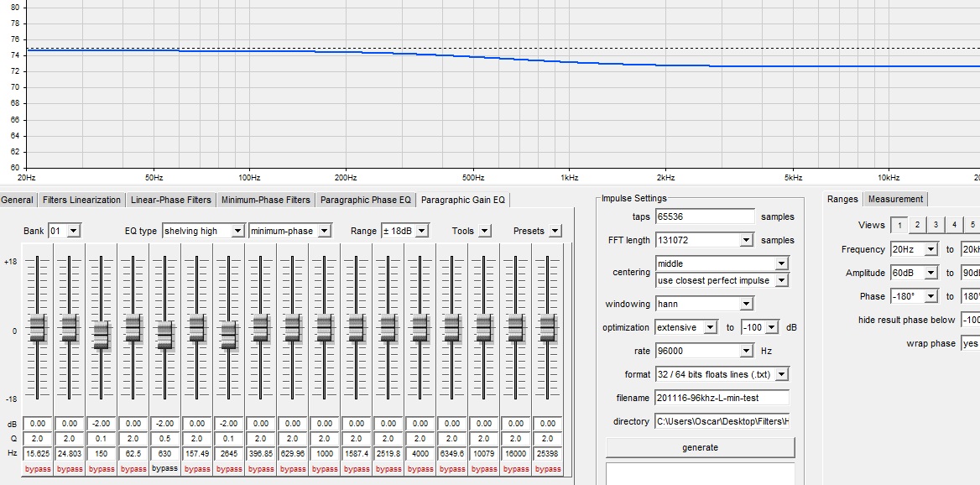980x485 pixels.
Task: Click the directory path field
Action: pyautogui.click(x=722, y=421)
